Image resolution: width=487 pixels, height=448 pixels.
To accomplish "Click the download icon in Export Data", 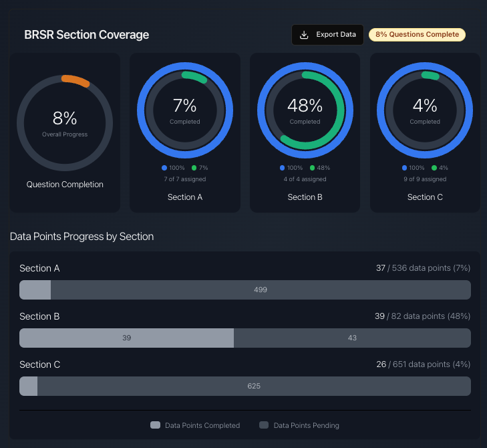I will pyautogui.click(x=304, y=35).
